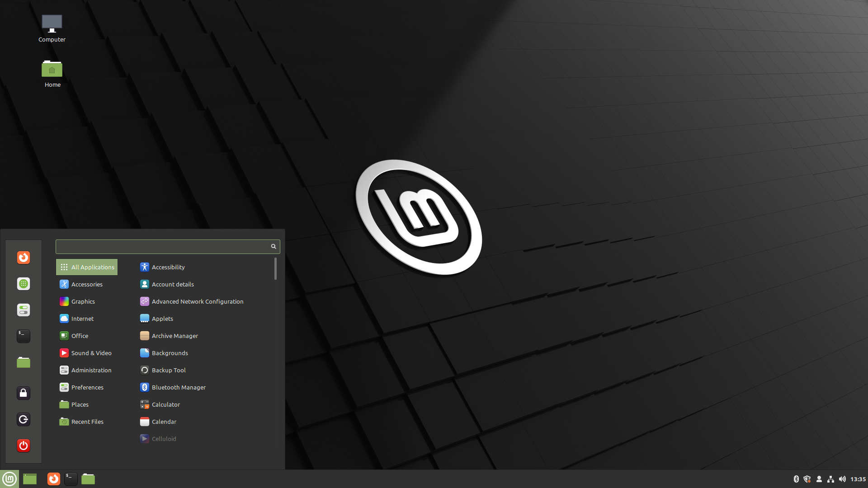Click the Files manager icon in taskbar
This screenshot has height=488, width=868.
88,479
